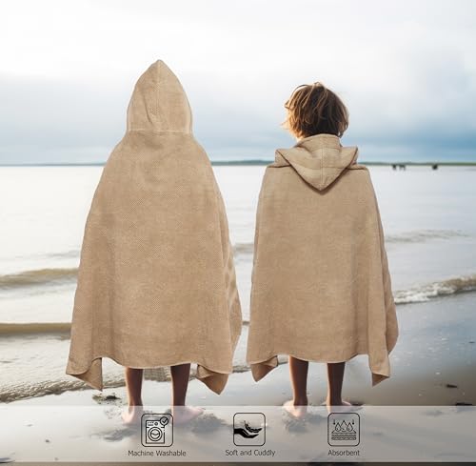This screenshot has width=476, height=466.
Task: Click the pointed hood on the left child
Action: click(159, 97)
